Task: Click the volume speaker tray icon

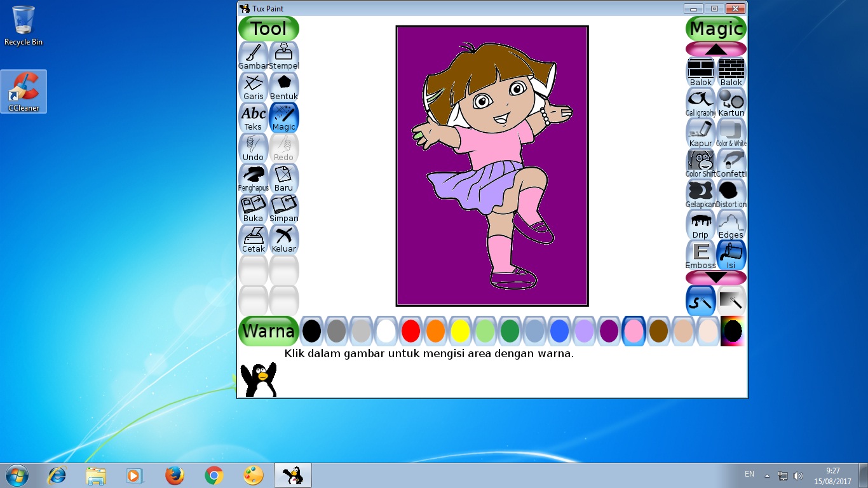Action: coord(798,475)
